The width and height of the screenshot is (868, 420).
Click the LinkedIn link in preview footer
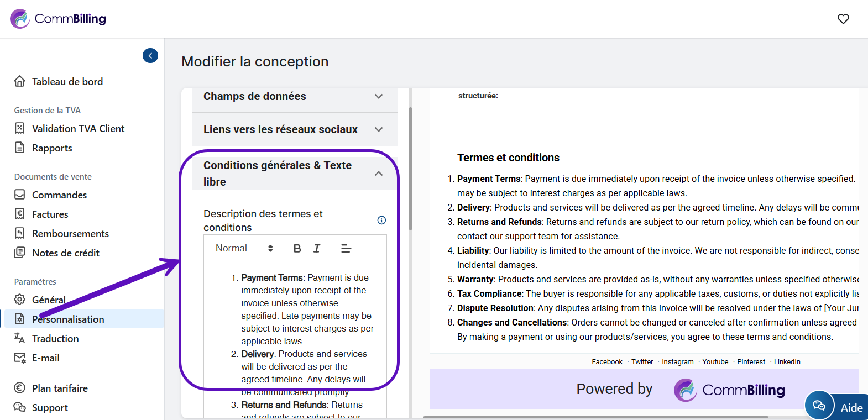click(x=787, y=362)
